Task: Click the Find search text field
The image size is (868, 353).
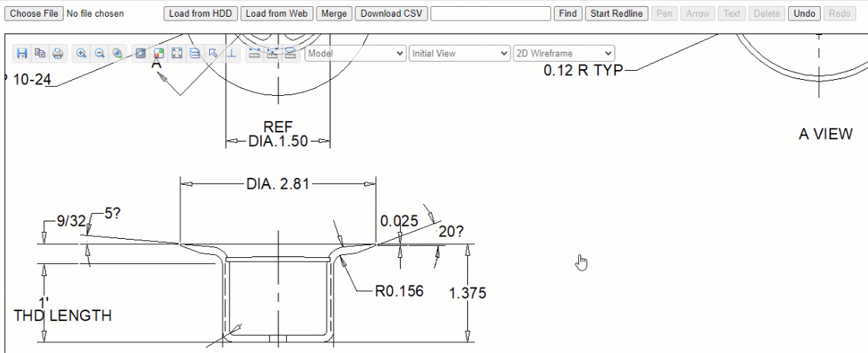Action: [490, 14]
